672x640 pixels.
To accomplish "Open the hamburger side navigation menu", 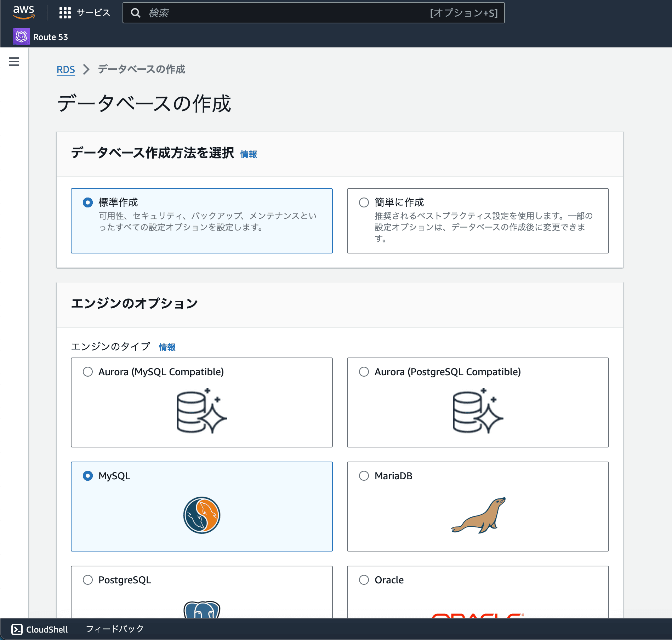I will coord(14,62).
